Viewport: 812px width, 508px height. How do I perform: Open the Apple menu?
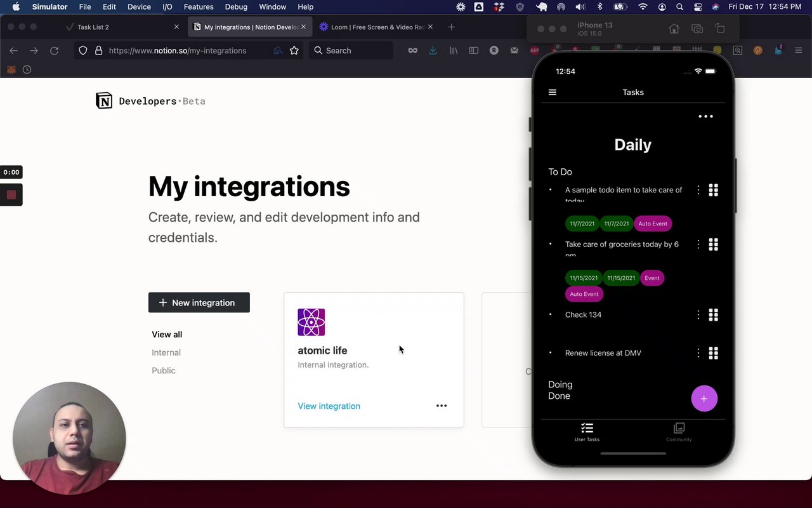(16, 7)
